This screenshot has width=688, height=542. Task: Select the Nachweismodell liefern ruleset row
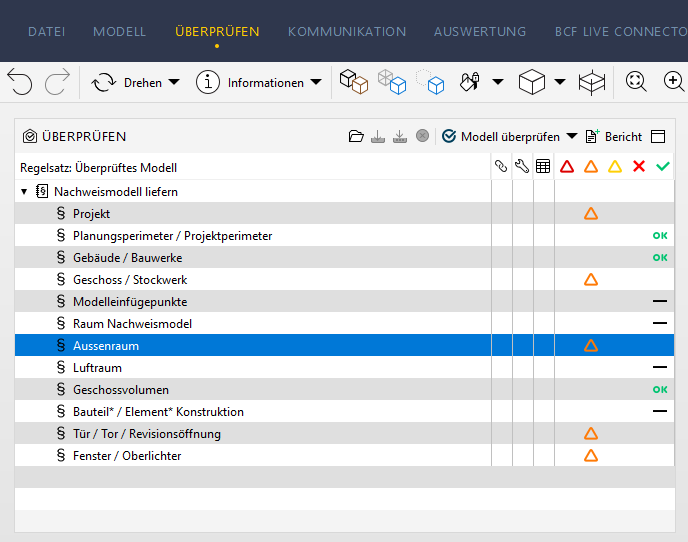(x=344, y=191)
